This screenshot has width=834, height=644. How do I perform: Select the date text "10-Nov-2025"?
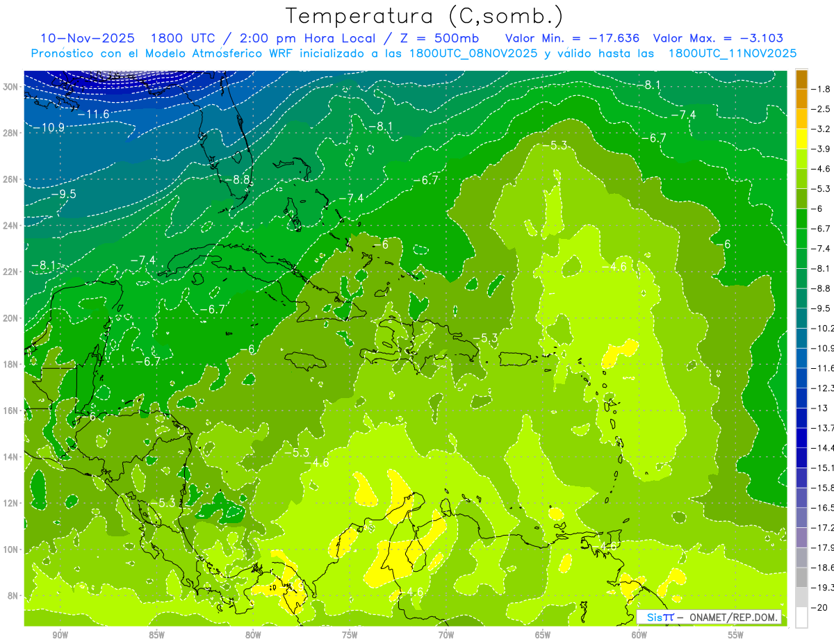pyautogui.click(x=86, y=38)
